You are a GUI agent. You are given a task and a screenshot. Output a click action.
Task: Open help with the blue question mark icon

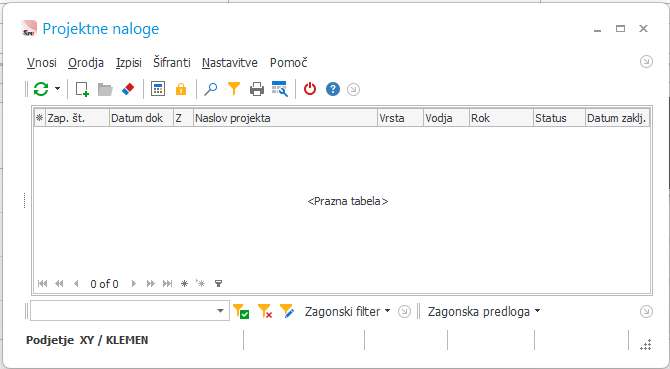pos(333,89)
